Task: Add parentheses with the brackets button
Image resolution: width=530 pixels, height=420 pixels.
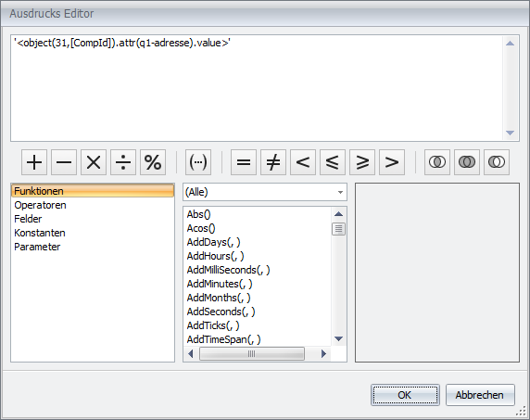Action: click(198, 162)
